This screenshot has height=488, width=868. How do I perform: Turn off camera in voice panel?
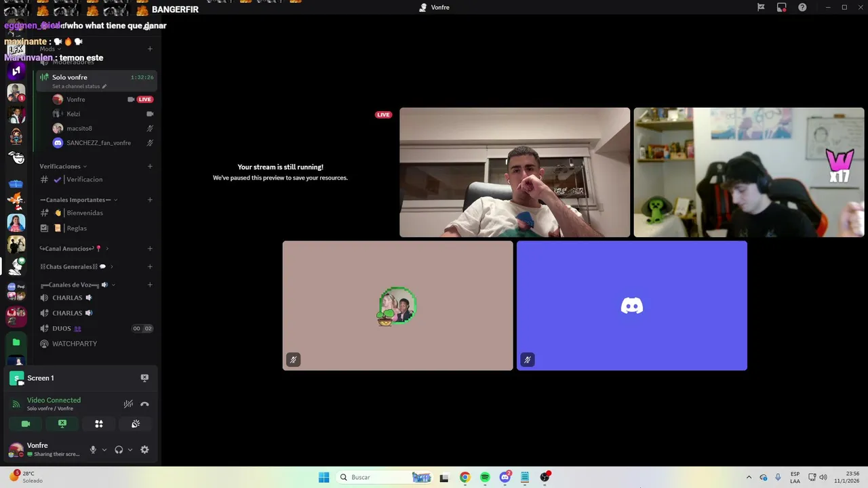coord(26,424)
